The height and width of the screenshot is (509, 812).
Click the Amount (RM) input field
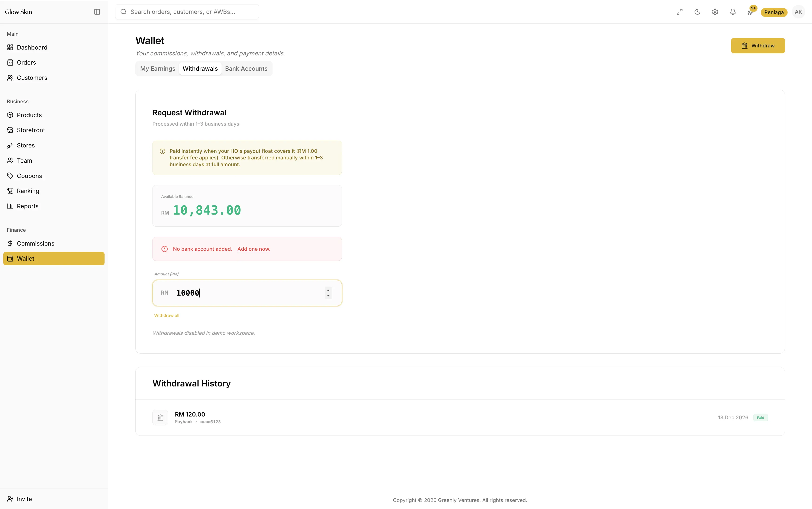(x=247, y=293)
